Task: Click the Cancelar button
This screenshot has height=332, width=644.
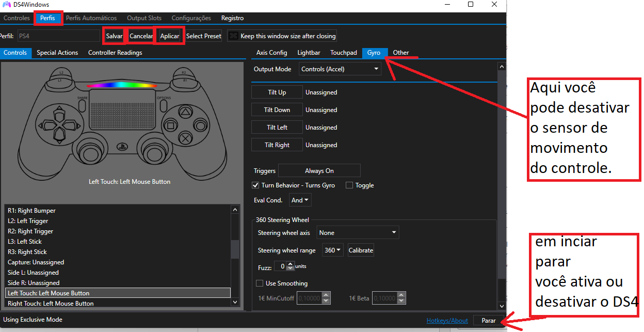Action: click(x=141, y=36)
